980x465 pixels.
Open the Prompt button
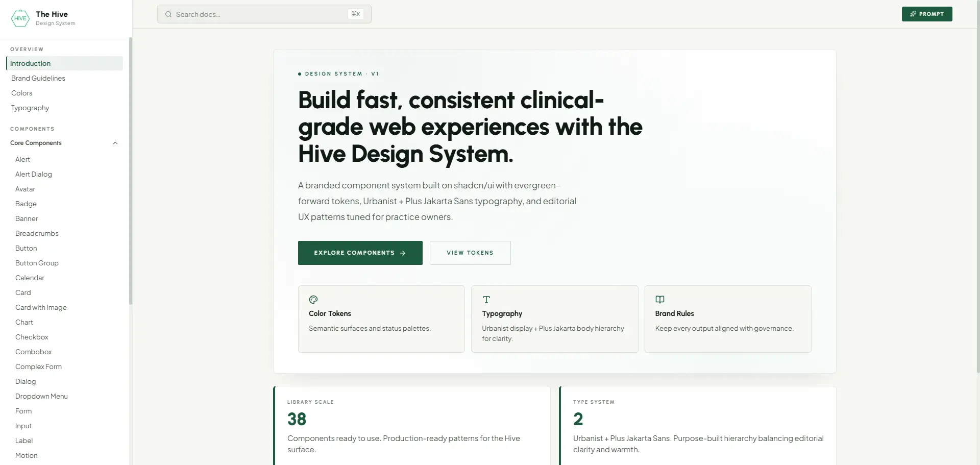pyautogui.click(x=927, y=14)
